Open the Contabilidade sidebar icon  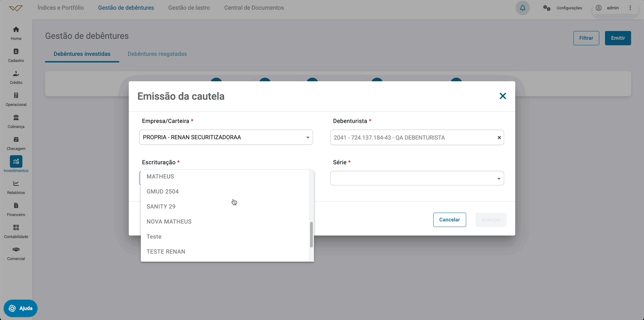[16, 228]
